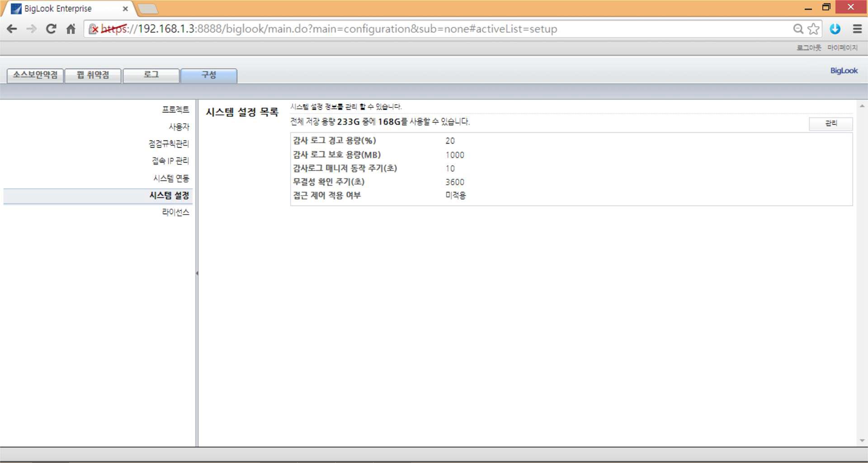Open the blue download extension icon

point(835,29)
